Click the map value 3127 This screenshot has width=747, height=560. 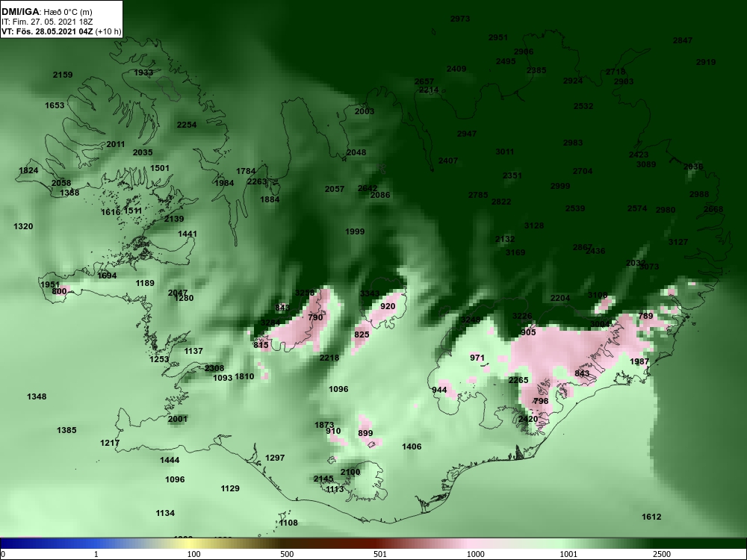[678, 242]
